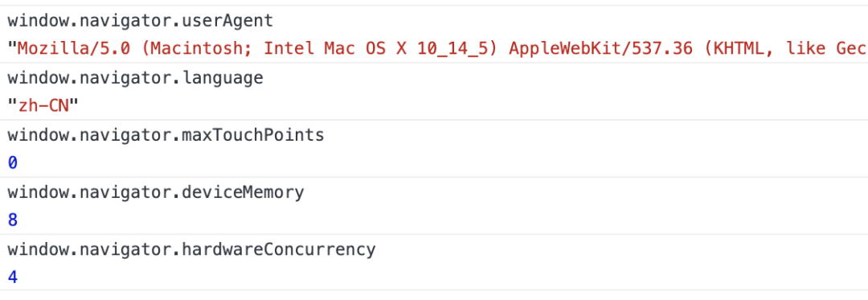Click the word userAgent in first line
868x300 pixels.
point(227,21)
